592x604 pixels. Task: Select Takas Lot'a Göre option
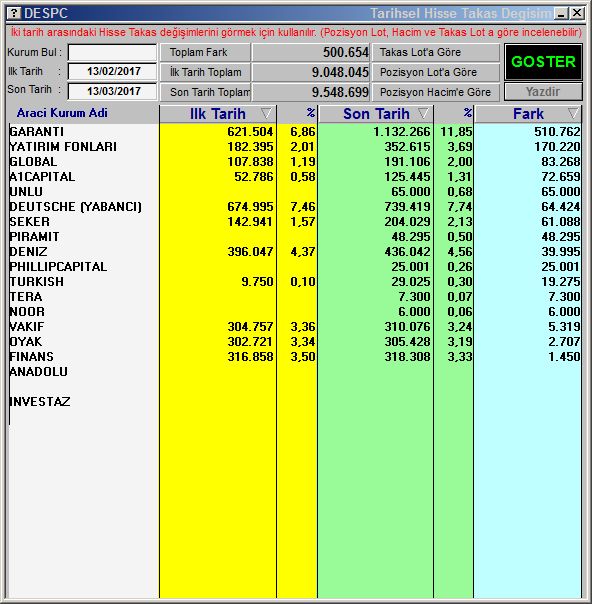click(436, 52)
